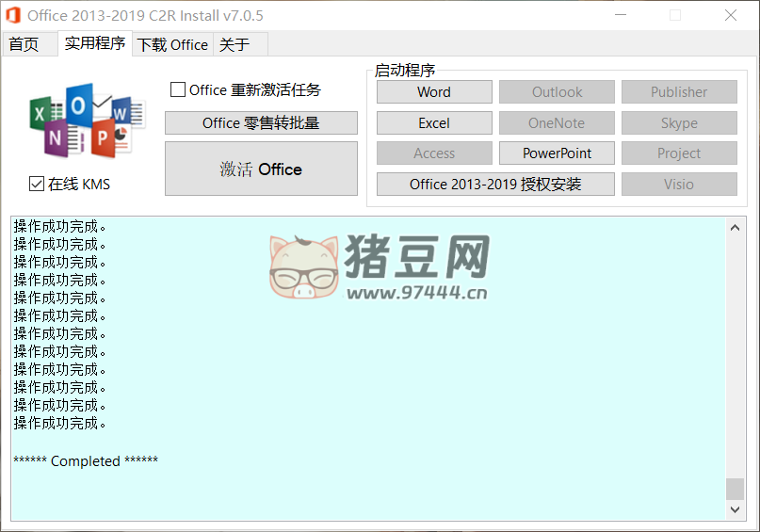Launch Word from 启动程序 panel
Screen dimensions: 760x532
[x=434, y=92]
